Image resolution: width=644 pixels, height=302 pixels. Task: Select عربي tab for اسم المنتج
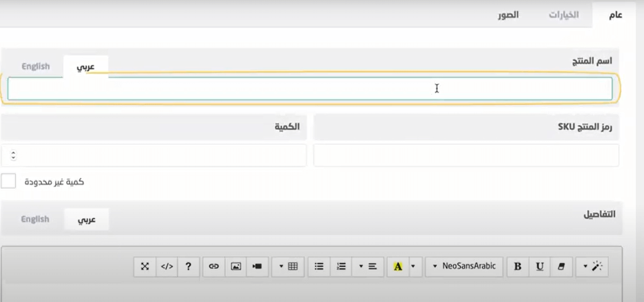tap(86, 67)
